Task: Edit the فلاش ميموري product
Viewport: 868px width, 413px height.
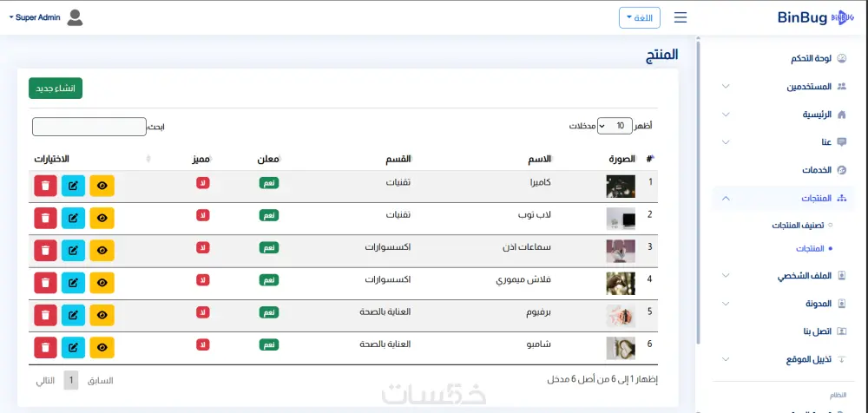Action: coord(73,283)
